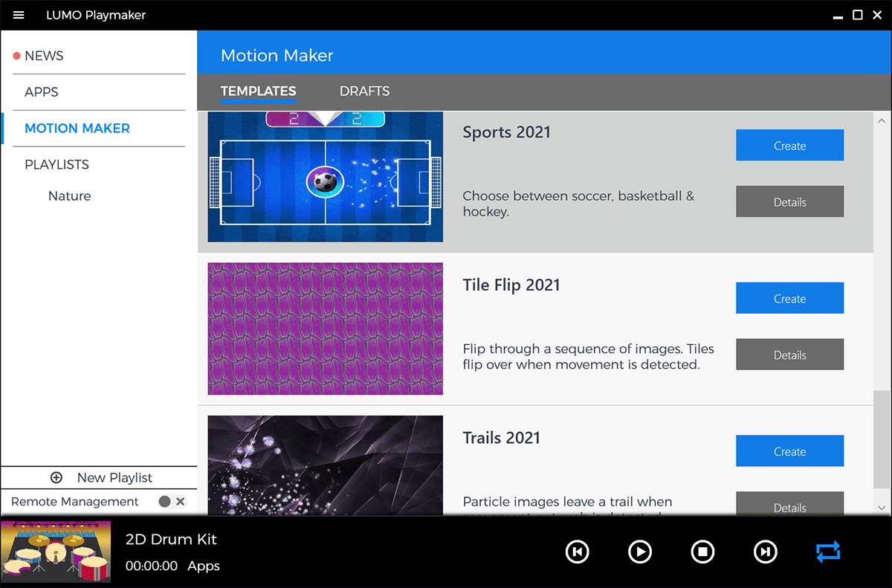Image resolution: width=892 pixels, height=588 pixels.
Task: Click the Remote Management label
Action: 75,502
